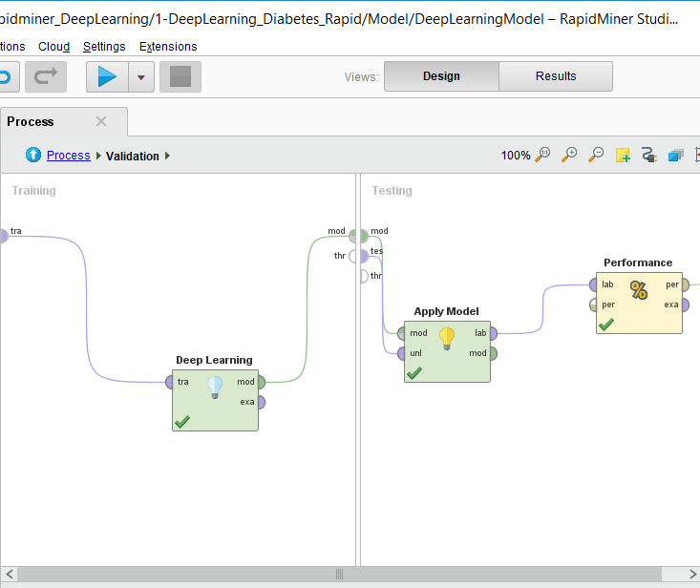
Task: Click Apply Model's unl input port
Action: tap(401, 353)
